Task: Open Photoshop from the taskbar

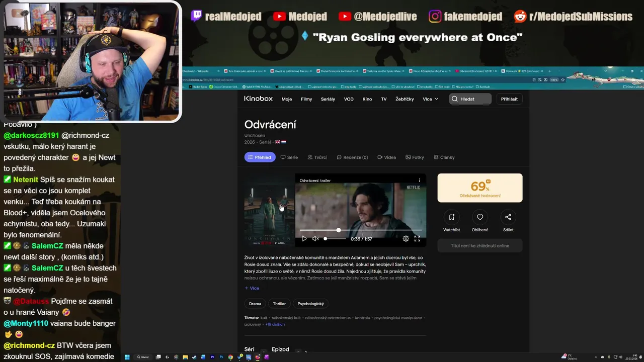Action: click(221, 357)
